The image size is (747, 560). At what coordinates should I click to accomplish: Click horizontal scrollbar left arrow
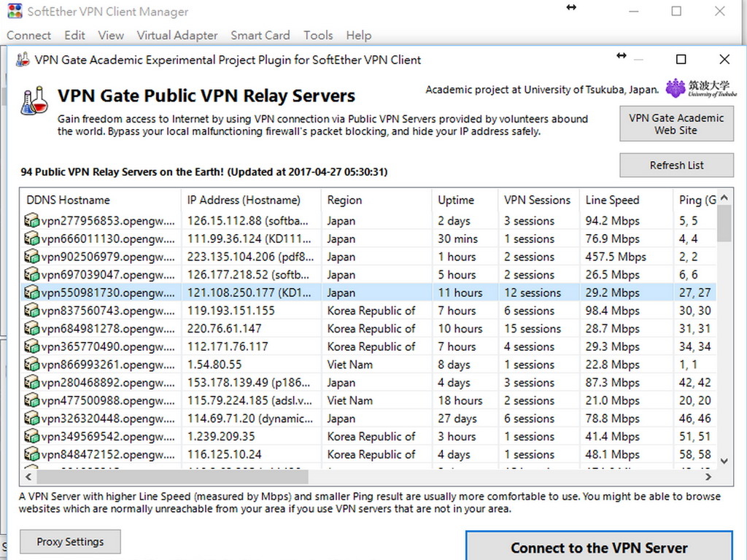28,477
